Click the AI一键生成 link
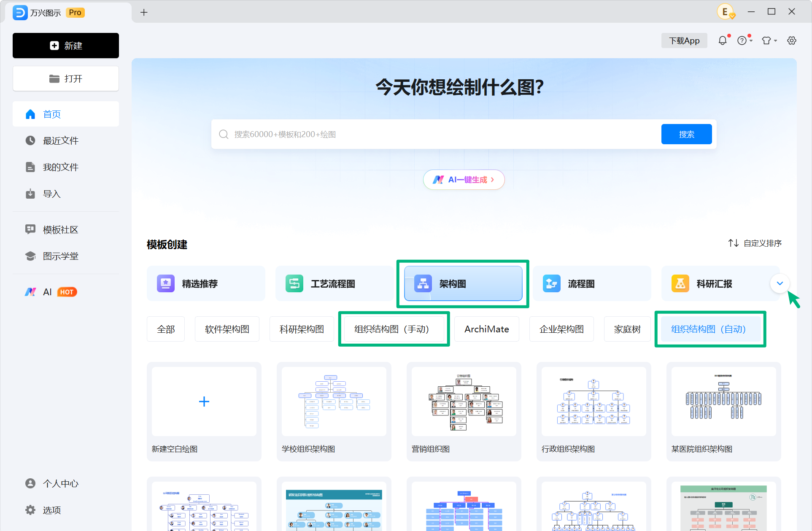The height and width of the screenshot is (531, 812). (x=464, y=180)
